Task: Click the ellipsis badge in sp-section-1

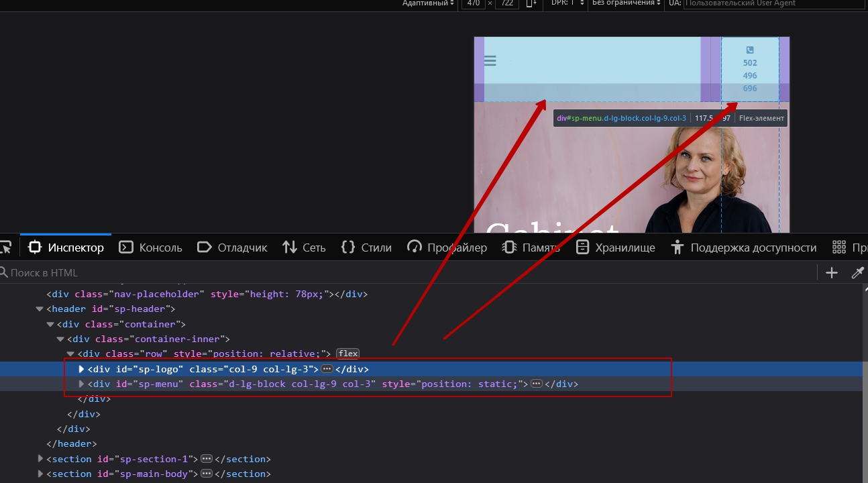Action: [x=207, y=459]
